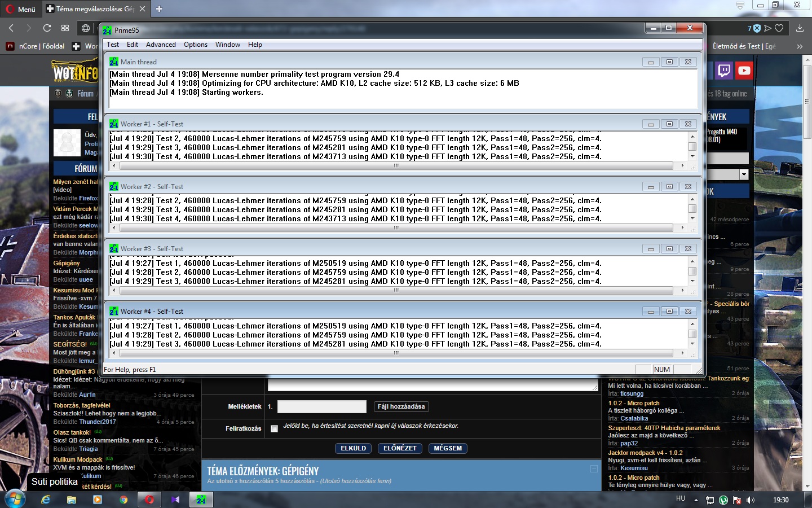This screenshot has height=508, width=812.
Task: Open Chrome from the taskbar
Action: (x=123, y=500)
